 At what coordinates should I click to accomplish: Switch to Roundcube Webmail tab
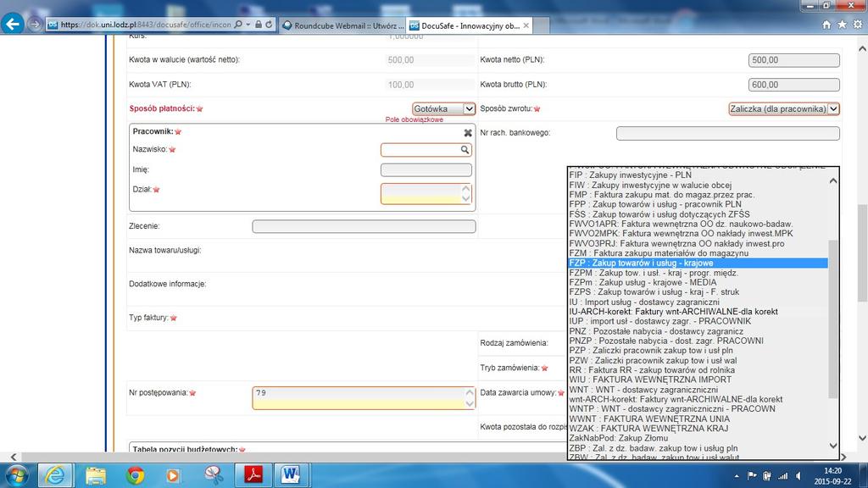coord(343,25)
